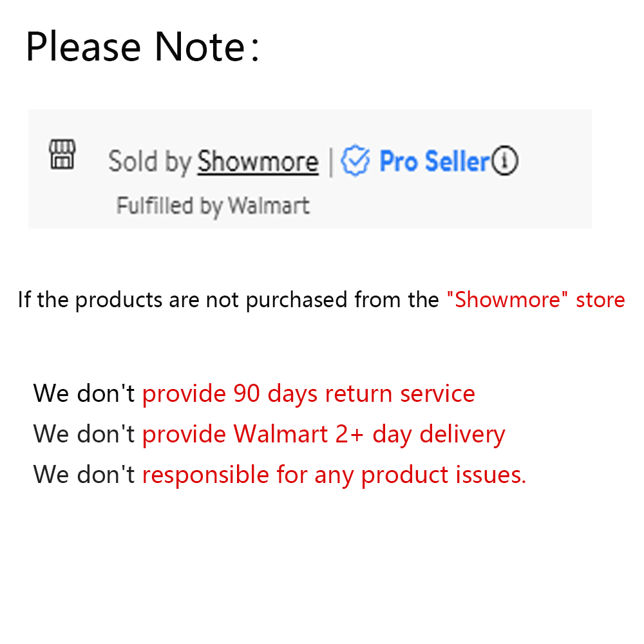Click the word 'Note' in the heading
This screenshot has width=644, height=644.
click(200, 47)
